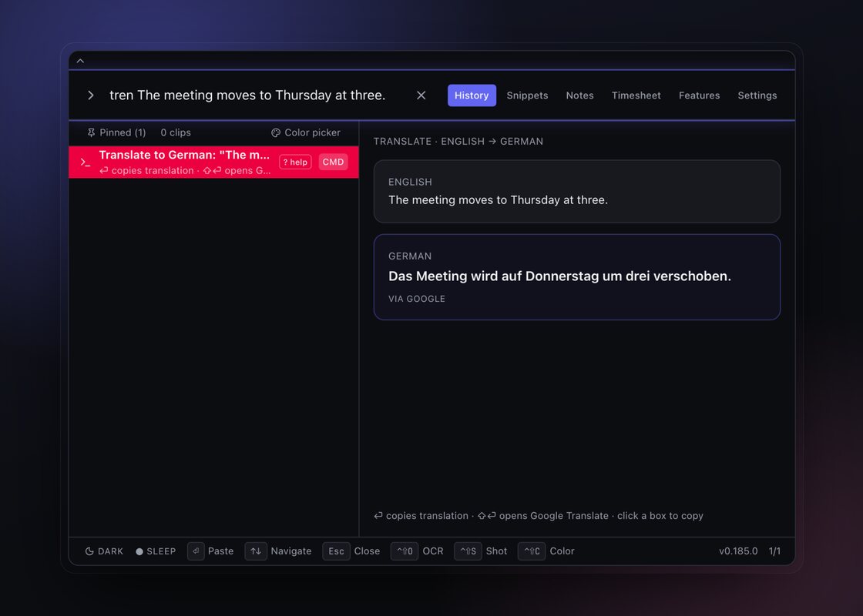Open the ? help badge
This screenshot has width=863, height=616.
point(296,162)
